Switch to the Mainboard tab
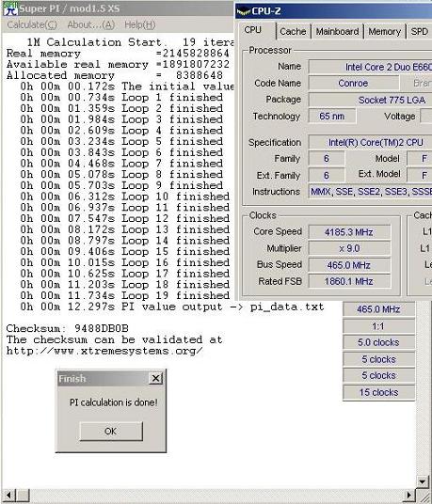432x504 pixels. (337, 32)
